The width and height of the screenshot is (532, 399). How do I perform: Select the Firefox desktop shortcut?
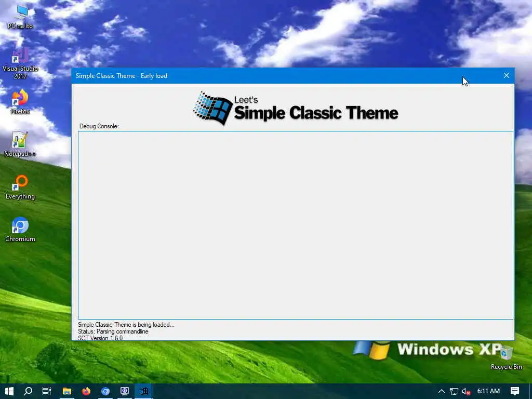point(20,102)
